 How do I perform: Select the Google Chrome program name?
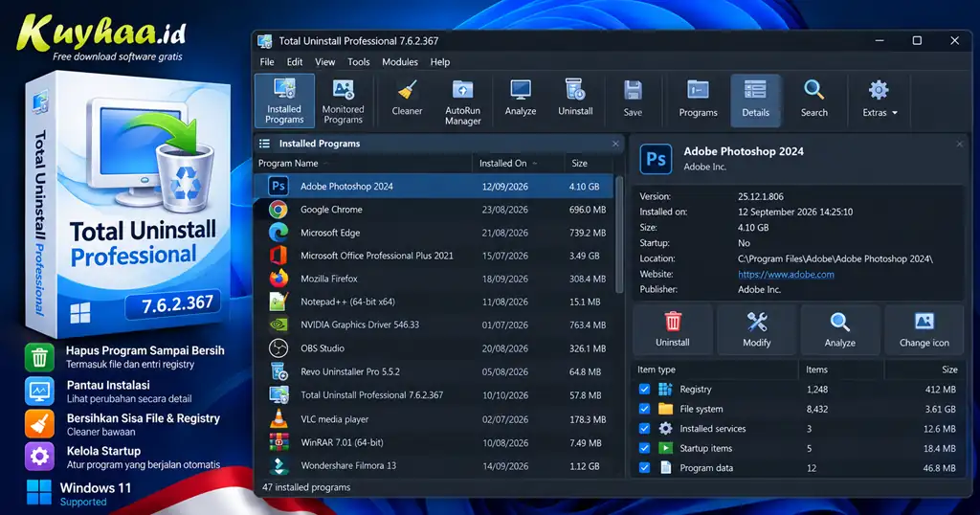pos(331,210)
